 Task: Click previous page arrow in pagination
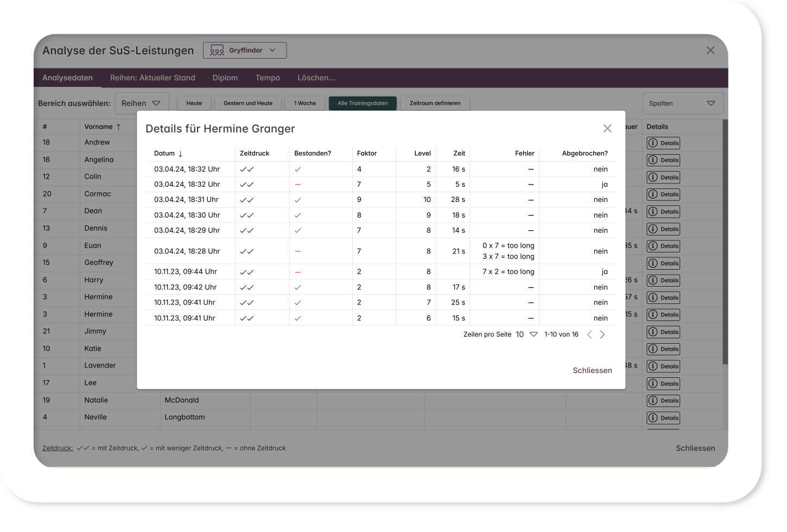click(x=589, y=334)
